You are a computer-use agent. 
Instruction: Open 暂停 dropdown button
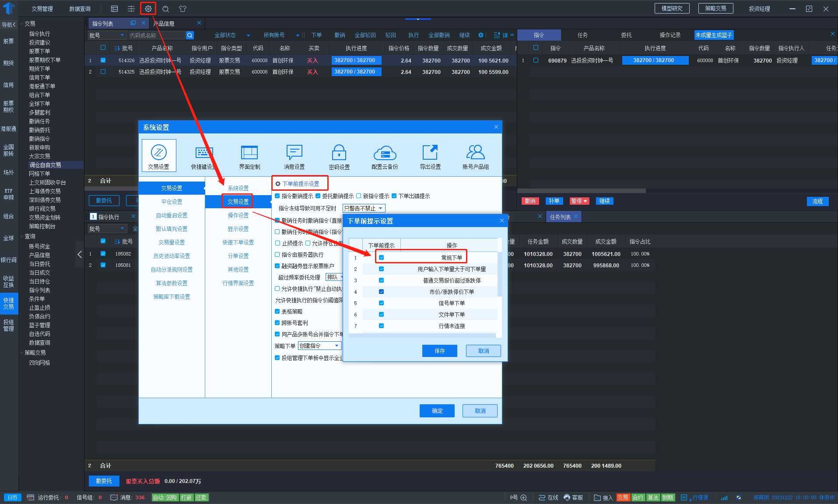point(579,201)
